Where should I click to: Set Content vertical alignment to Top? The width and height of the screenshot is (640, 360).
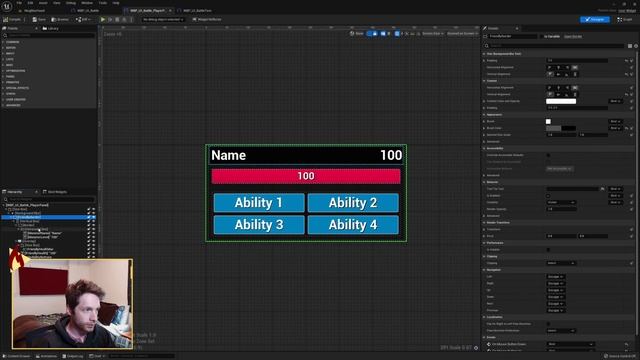[550, 94]
